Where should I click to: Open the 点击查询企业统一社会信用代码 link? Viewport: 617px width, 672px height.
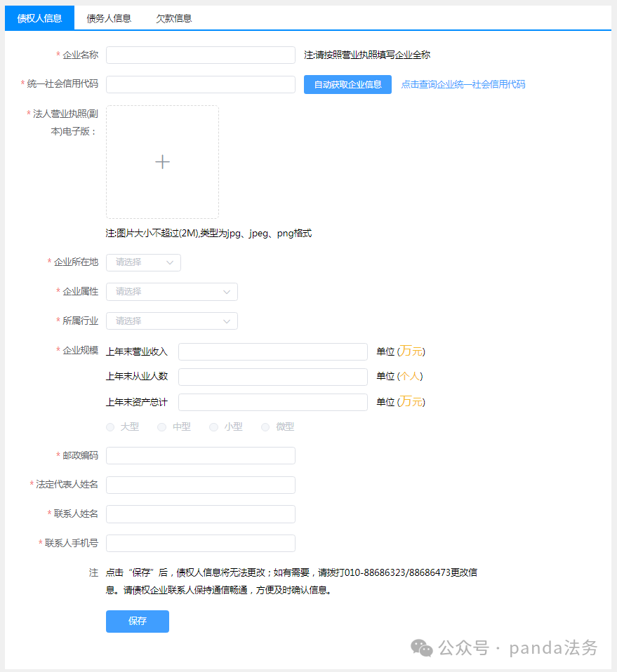tap(463, 85)
